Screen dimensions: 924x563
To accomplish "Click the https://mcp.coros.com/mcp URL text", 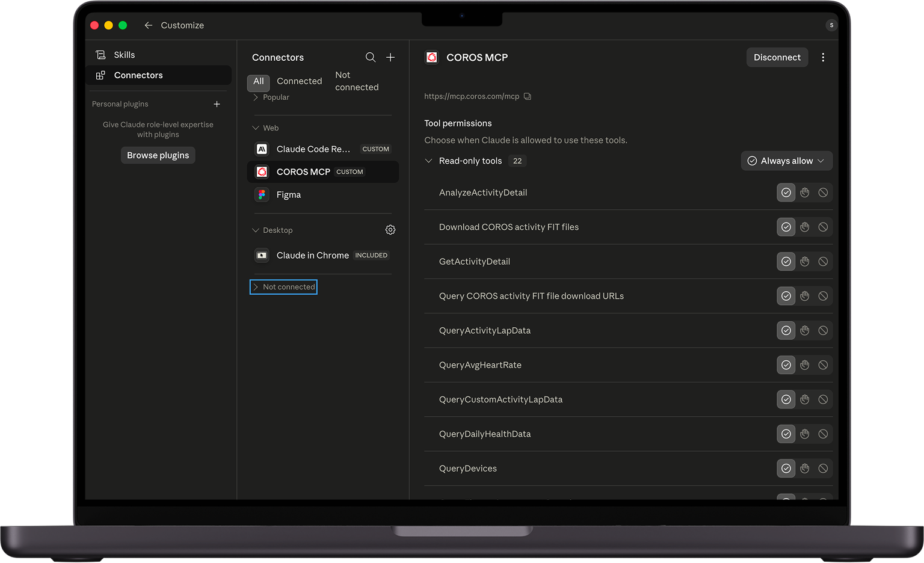I will (472, 96).
